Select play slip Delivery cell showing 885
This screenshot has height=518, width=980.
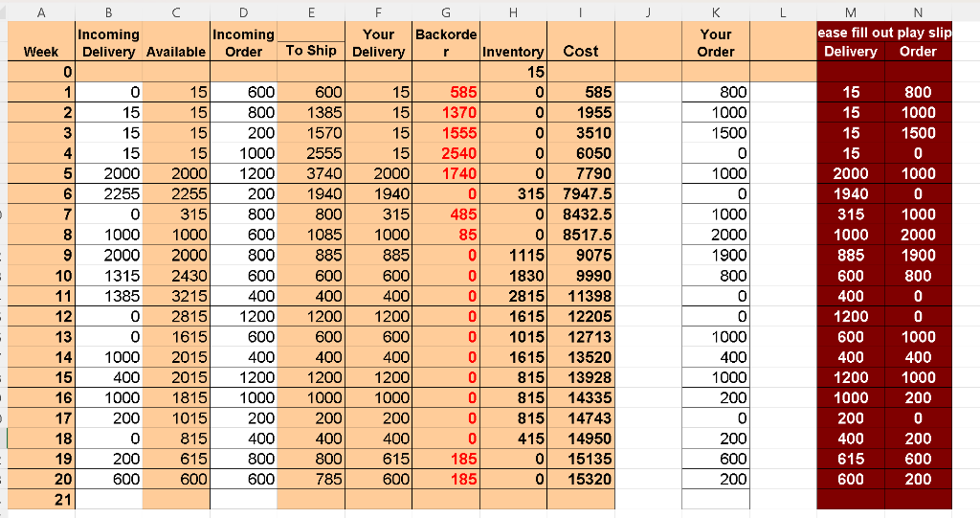point(851,256)
